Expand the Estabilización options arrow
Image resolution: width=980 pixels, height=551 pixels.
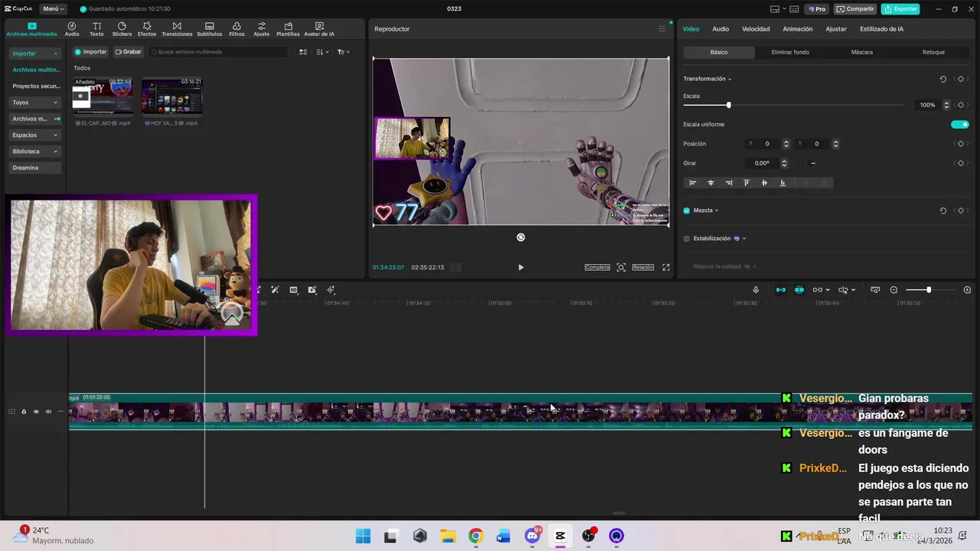point(744,239)
